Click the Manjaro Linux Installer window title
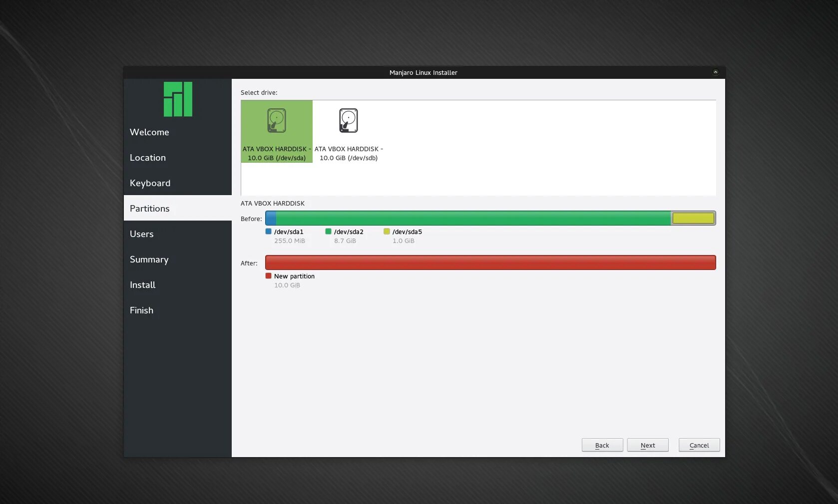Image resolution: width=838 pixels, height=504 pixels. [x=423, y=73]
